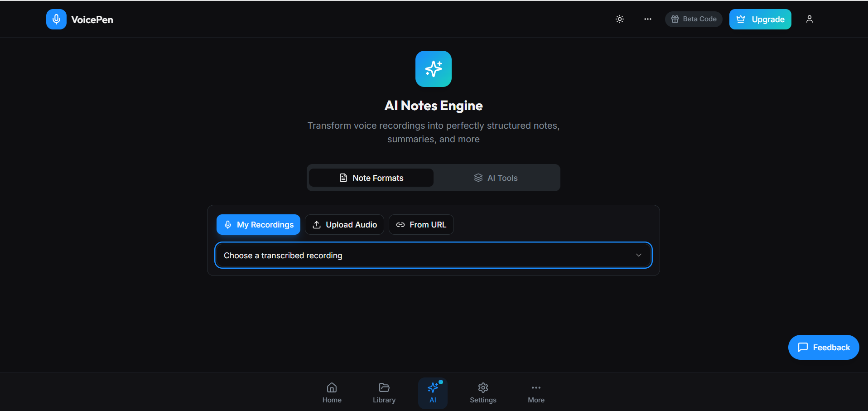Open the Feedback chat button

(824, 348)
